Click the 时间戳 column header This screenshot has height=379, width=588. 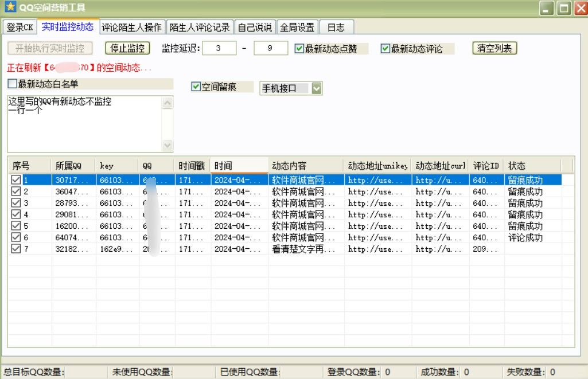tap(192, 165)
